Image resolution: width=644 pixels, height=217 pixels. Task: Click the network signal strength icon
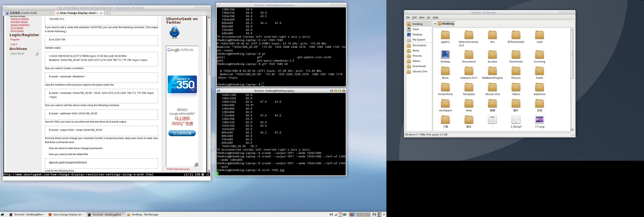(336, 215)
